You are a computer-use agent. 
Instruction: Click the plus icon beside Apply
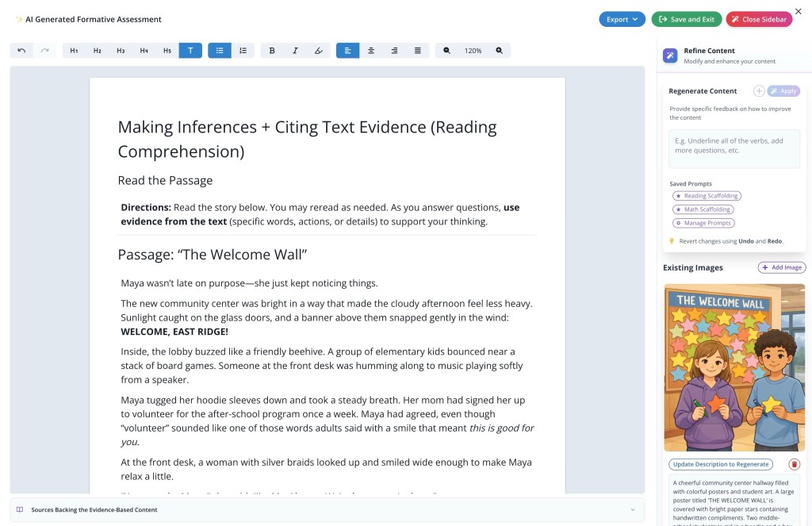point(759,90)
